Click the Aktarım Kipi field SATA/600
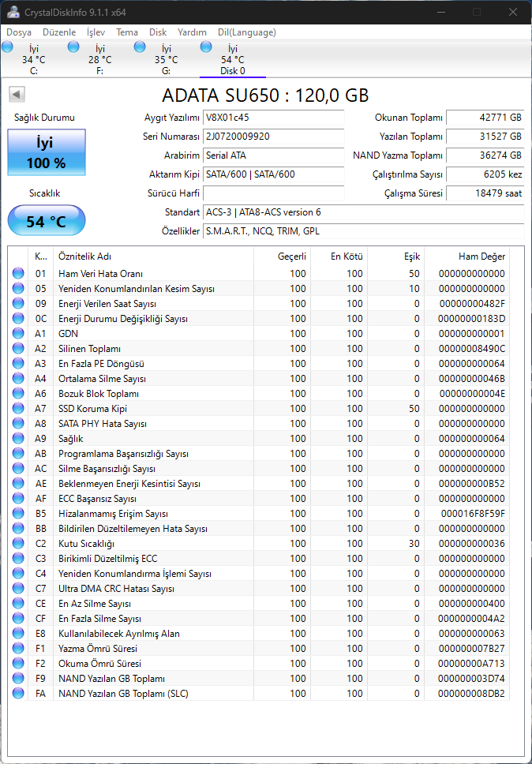Screen dimensions: 532x764 [273, 174]
